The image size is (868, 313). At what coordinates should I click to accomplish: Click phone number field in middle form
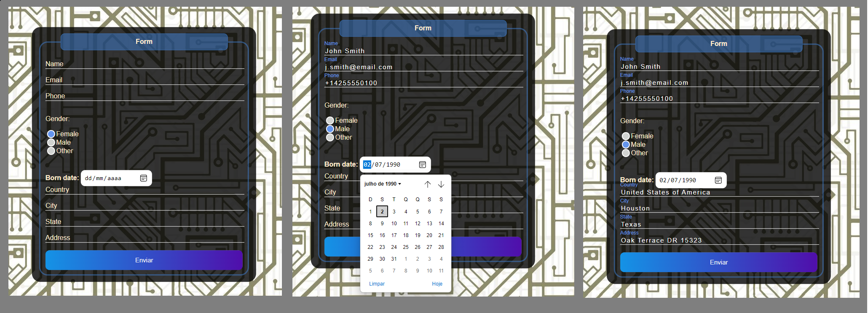pyautogui.click(x=423, y=83)
